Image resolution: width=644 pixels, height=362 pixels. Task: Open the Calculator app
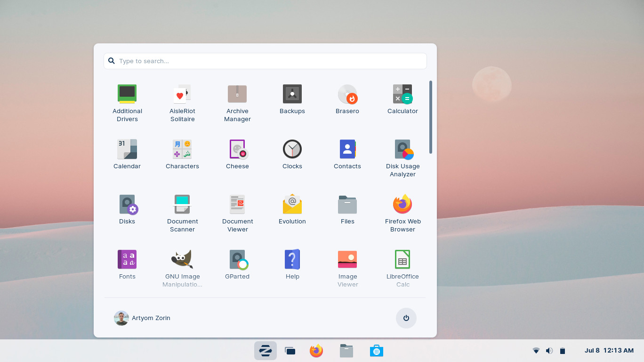pos(402,99)
